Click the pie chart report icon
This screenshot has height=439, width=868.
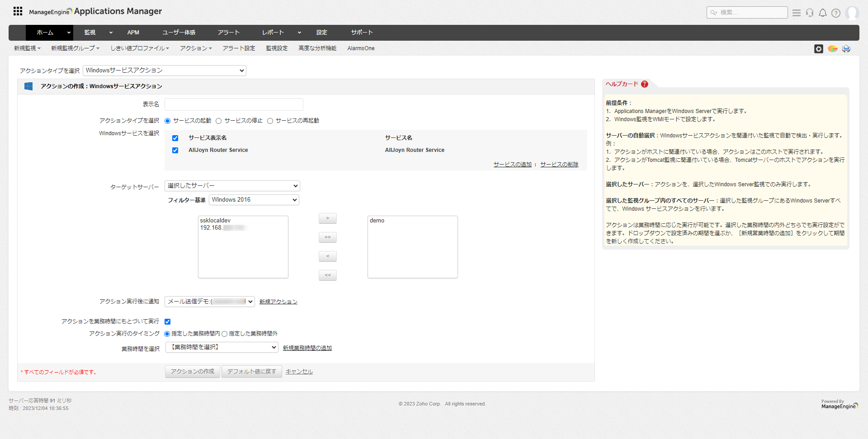pos(832,49)
